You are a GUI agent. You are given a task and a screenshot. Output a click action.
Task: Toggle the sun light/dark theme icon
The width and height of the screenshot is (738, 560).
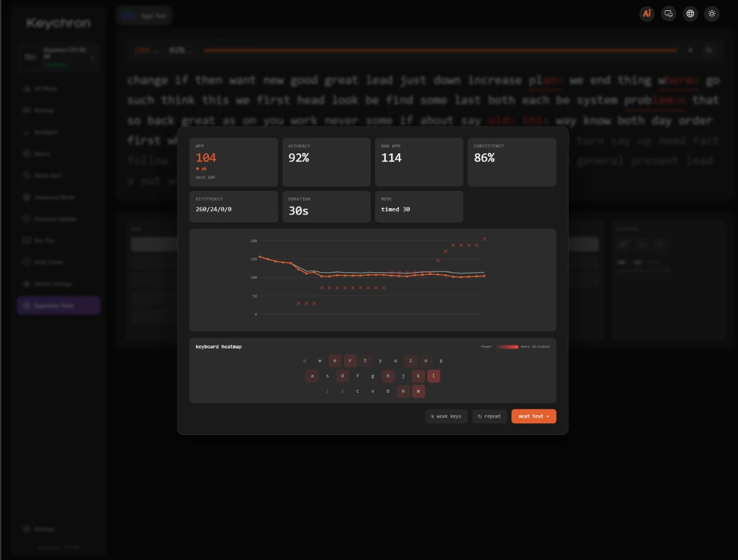[712, 14]
